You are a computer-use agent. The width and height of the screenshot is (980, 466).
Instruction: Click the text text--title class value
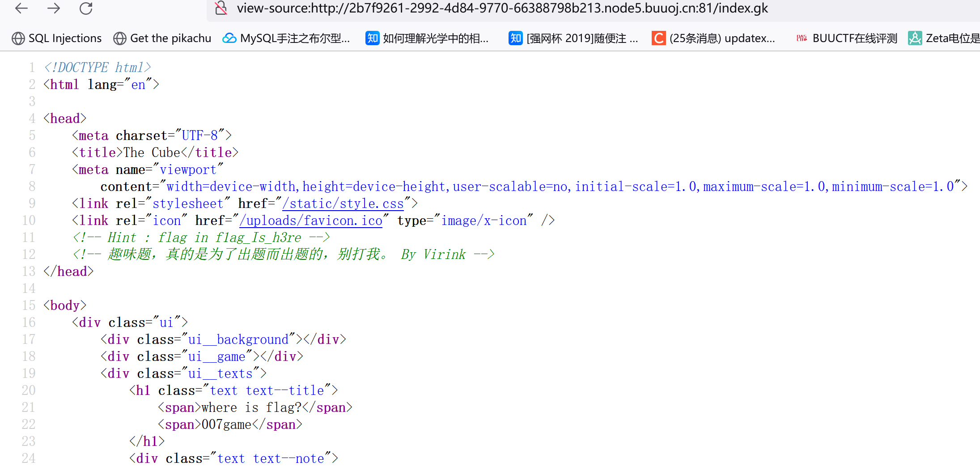[x=267, y=390]
